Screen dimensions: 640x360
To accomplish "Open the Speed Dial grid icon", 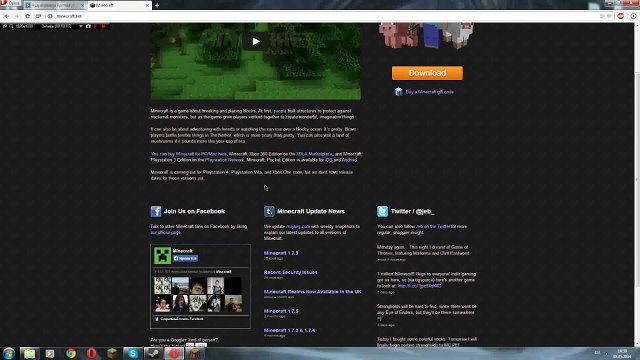I will (x=38, y=16).
